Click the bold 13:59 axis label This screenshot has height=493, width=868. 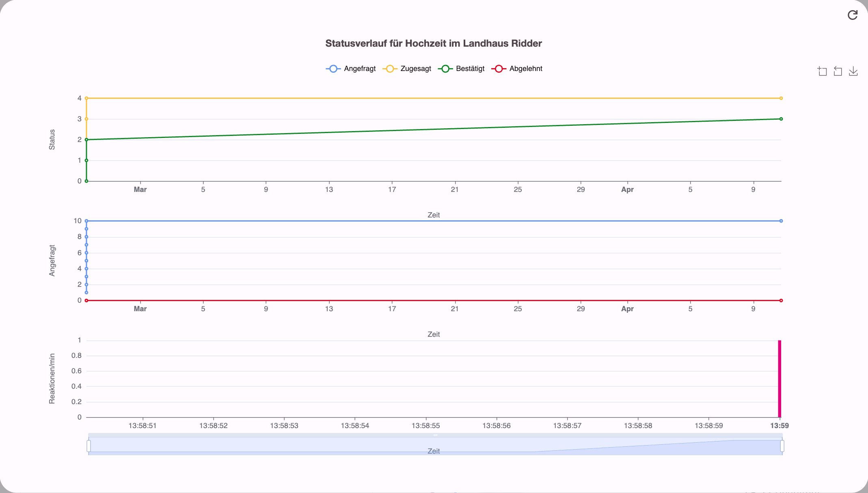(779, 426)
